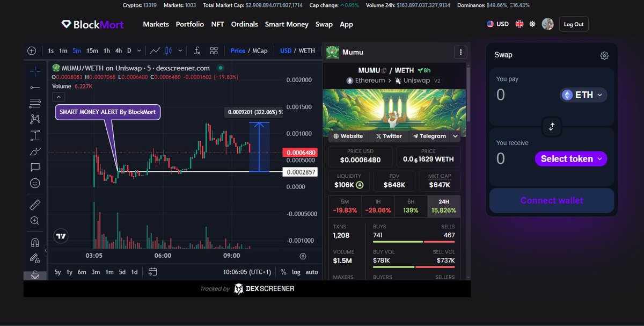
Task: Click the Connect wallet button
Action: point(552,200)
